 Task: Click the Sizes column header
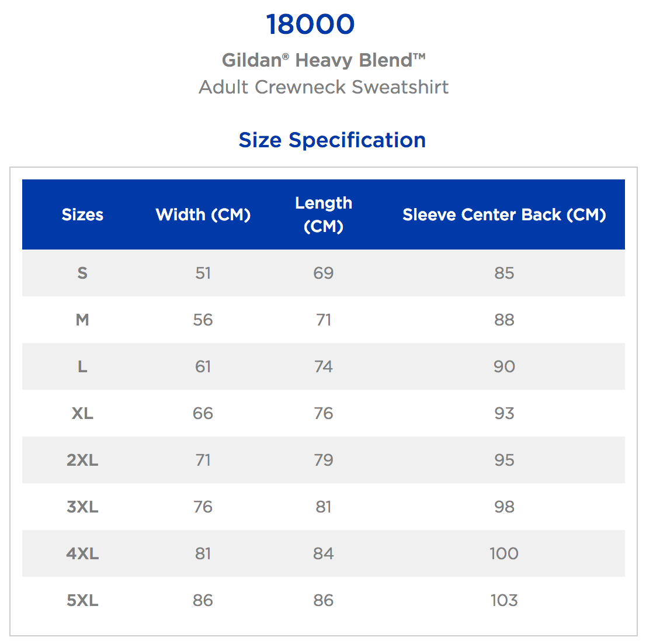pos(82,214)
